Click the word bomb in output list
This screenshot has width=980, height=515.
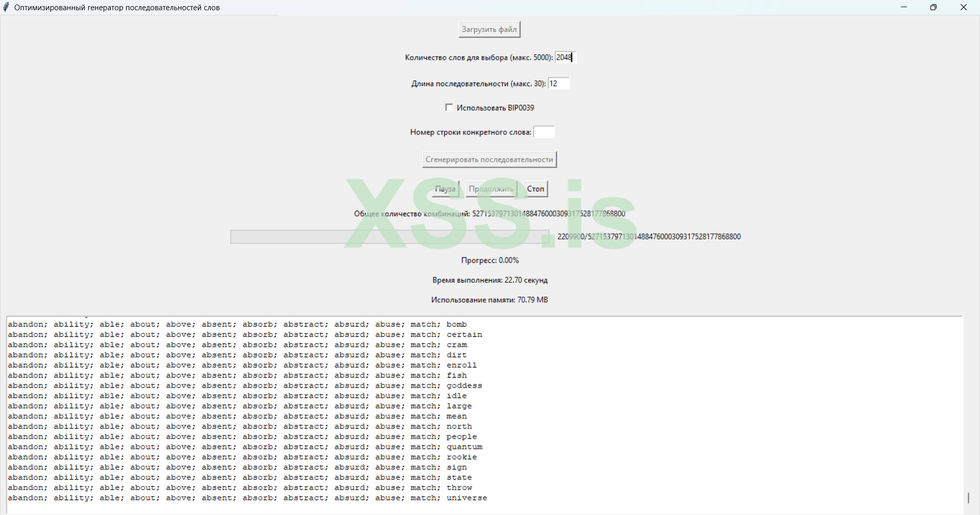457,325
